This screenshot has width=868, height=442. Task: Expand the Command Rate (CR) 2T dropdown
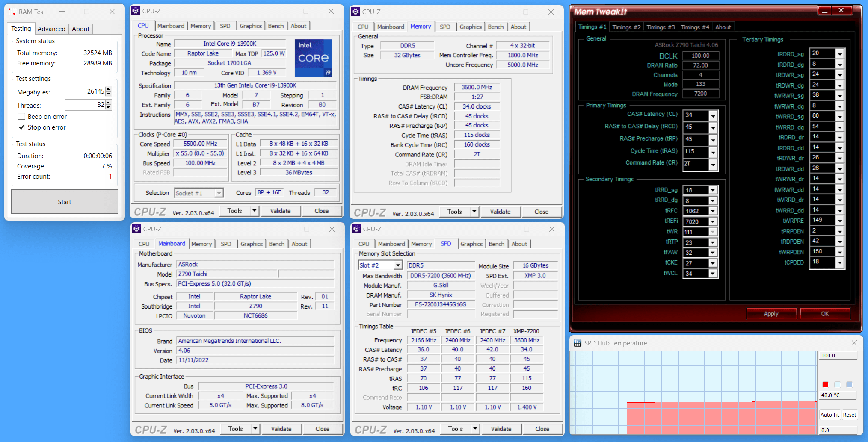point(713,164)
